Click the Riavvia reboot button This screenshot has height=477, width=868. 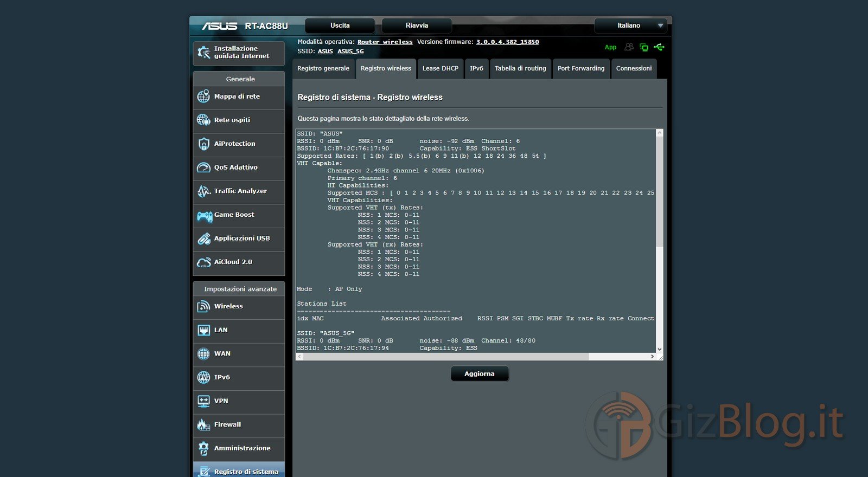(417, 25)
